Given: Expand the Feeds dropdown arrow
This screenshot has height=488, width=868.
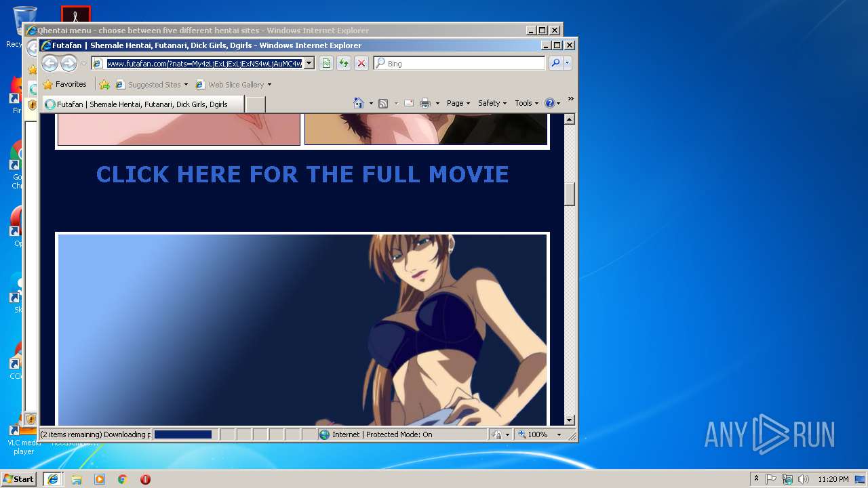Looking at the screenshot, I should 396,104.
